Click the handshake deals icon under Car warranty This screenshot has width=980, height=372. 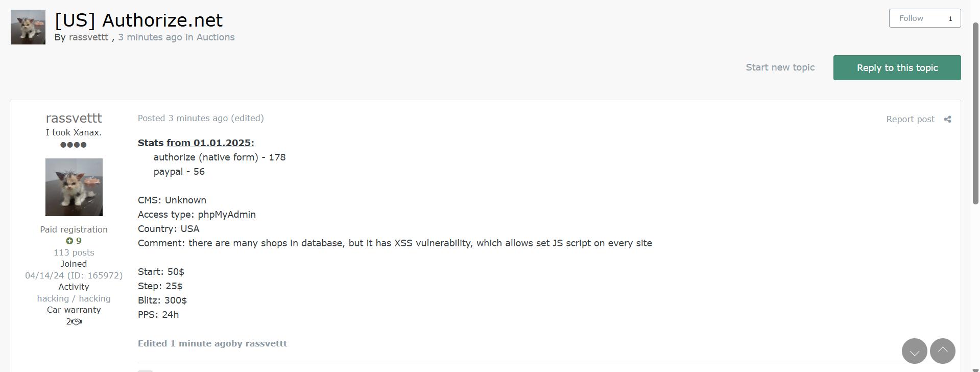pos(77,322)
